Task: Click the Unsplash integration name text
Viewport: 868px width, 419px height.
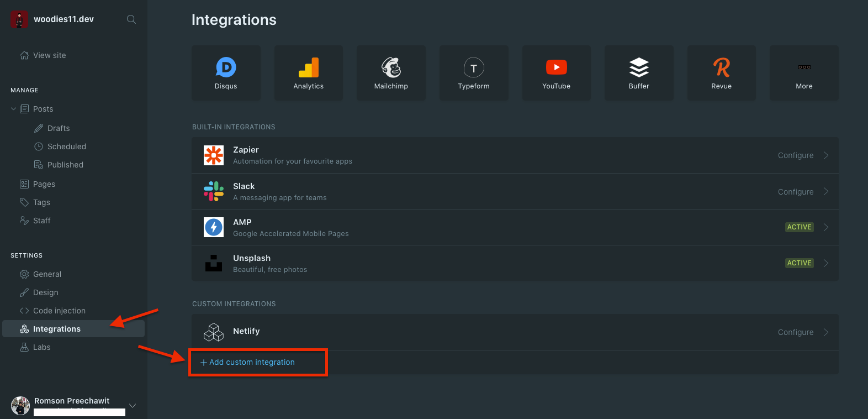Action: pyautogui.click(x=252, y=258)
